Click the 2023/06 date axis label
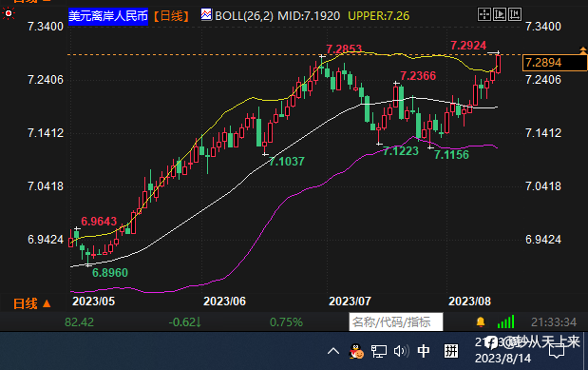Viewport: 588px width, 370px height. [x=224, y=302]
